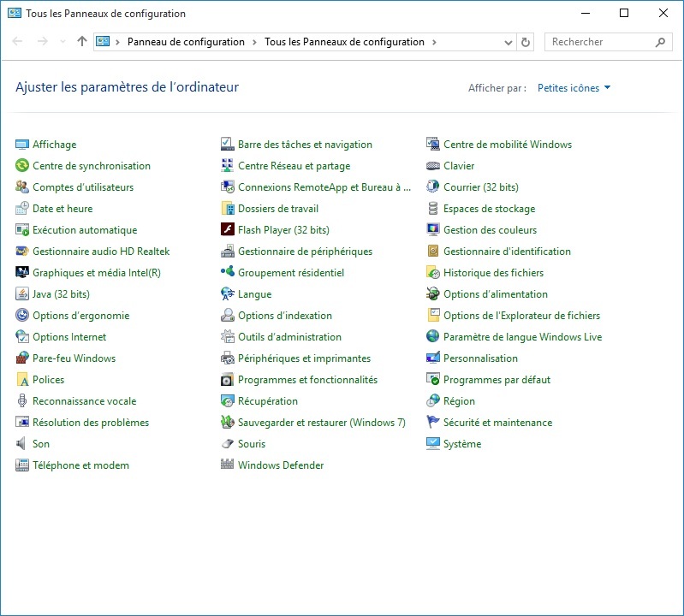Open Barre des tâches et navigation link
Screen dimensions: 684x616
[305, 145]
